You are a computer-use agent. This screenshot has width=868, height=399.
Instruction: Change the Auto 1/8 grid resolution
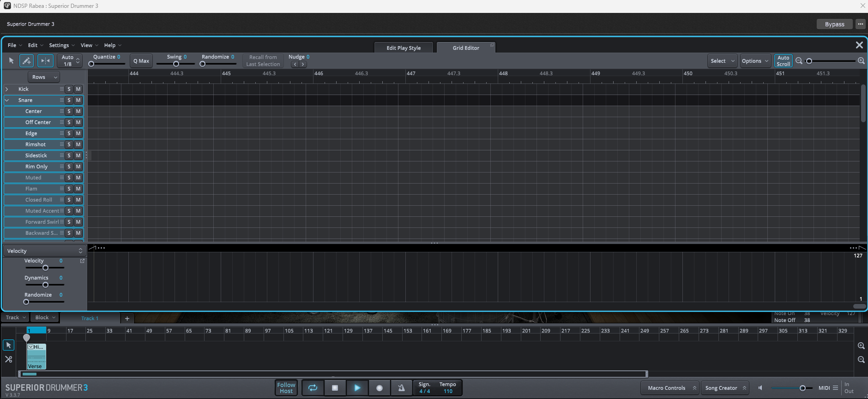70,61
